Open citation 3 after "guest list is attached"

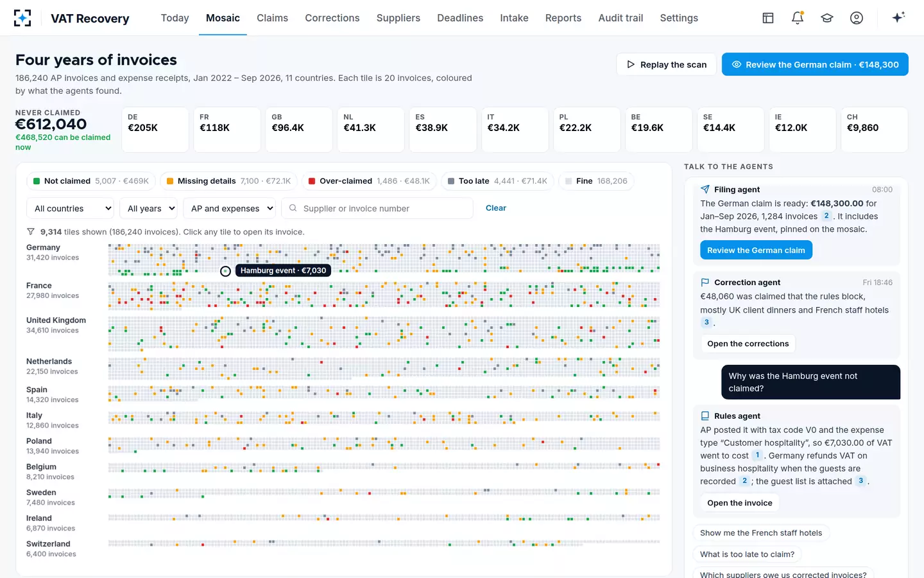tap(861, 481)
